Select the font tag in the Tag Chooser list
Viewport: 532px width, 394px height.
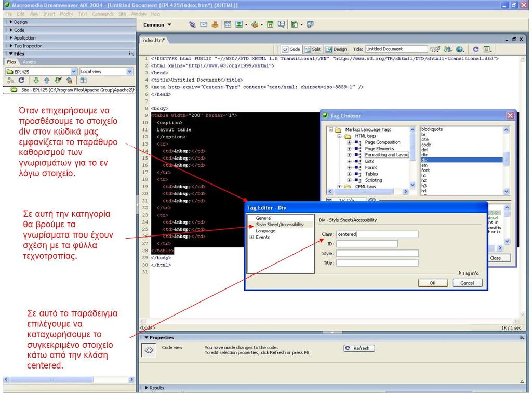(x=425, y=170)
